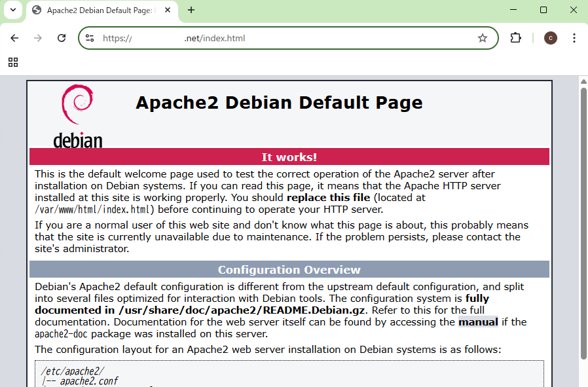Click the vertical scrollbar thumb

click(x=583, y=223)
